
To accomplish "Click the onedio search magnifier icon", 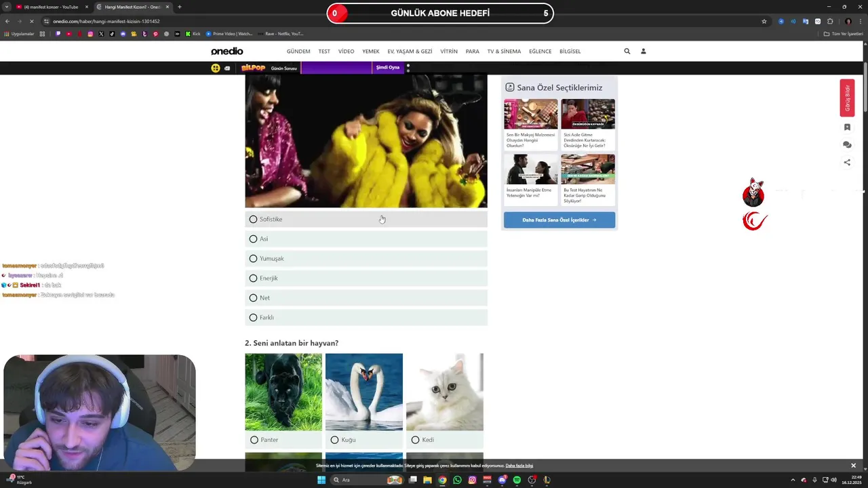I will 627,51.
